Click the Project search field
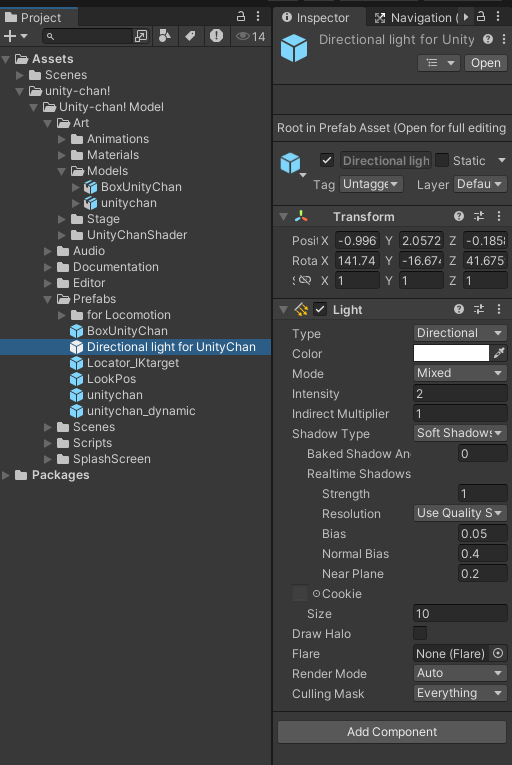 coord(87,36)
